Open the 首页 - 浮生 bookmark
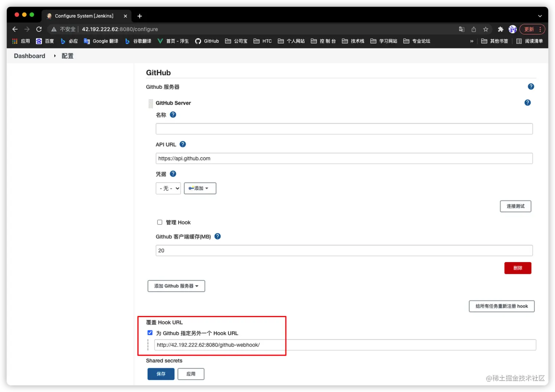 (173, 41)
